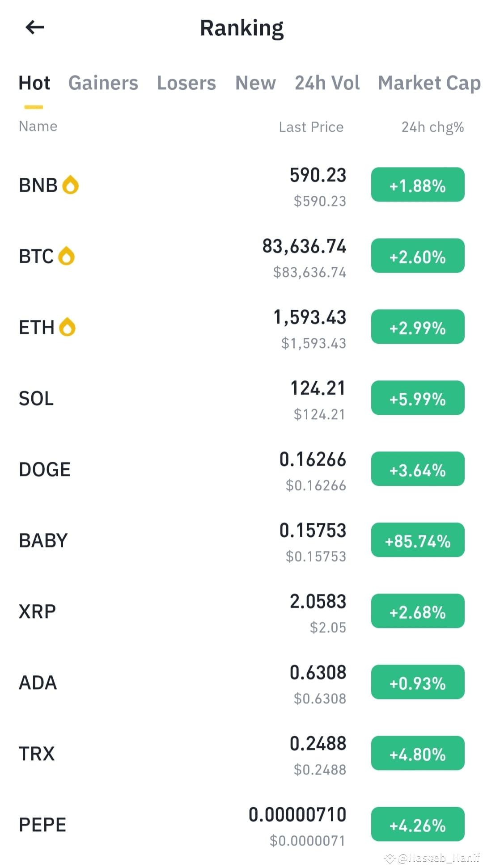Image resolution: width=483 pixels, height=868 pixels.
Task: Open the XRP coin row
Action: (241, 611)
